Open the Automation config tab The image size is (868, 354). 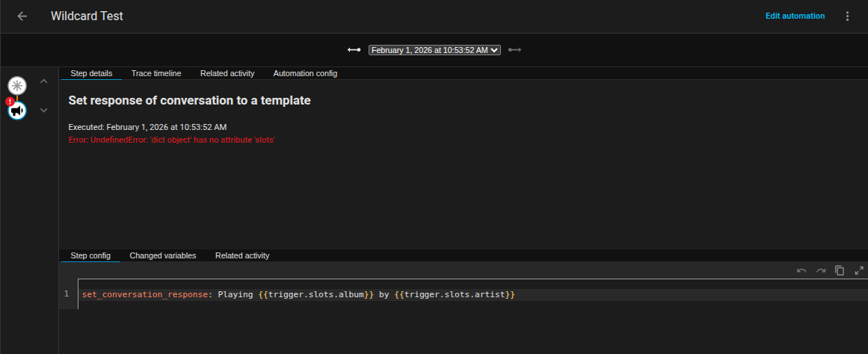305,73
